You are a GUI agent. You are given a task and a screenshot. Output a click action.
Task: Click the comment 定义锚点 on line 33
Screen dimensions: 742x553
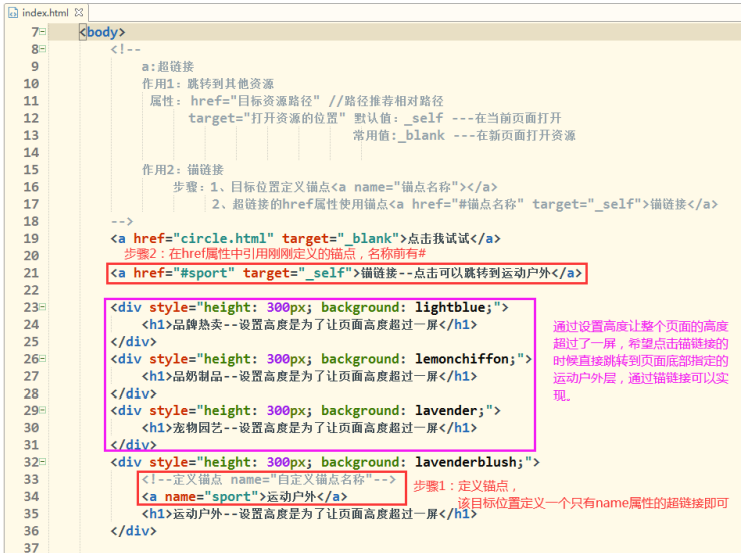click(x=269, y=480)
